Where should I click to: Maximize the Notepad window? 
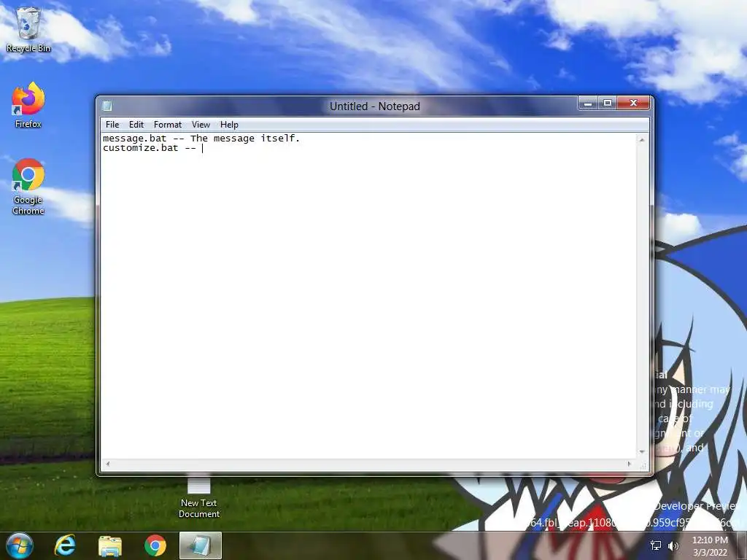click(608, 103)
